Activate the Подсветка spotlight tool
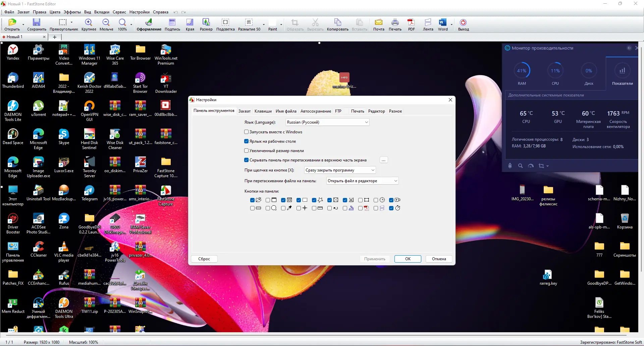The width and height of the screenshot is (644, 346). pyautogui.click(x=225, y=24)
